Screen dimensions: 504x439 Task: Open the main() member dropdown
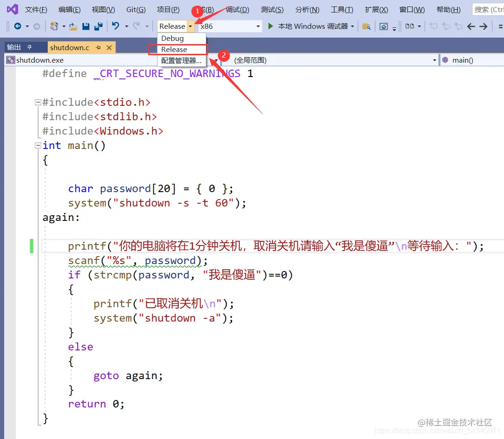pyautogui.click(x=472, y=60)
